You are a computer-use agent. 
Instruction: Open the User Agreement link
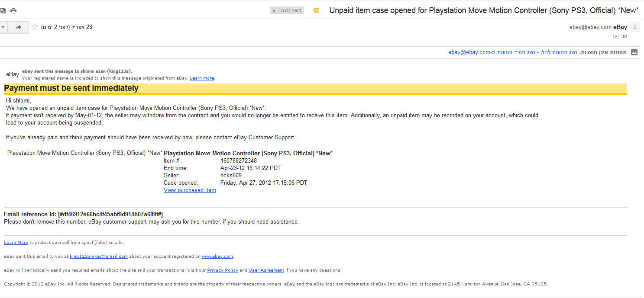click(x=266, y=270)
